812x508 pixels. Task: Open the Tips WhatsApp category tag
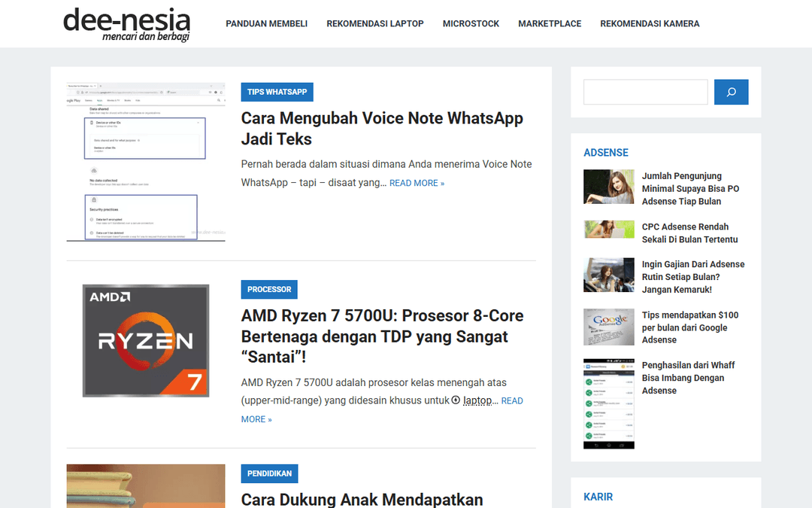(x=277, y=92)
